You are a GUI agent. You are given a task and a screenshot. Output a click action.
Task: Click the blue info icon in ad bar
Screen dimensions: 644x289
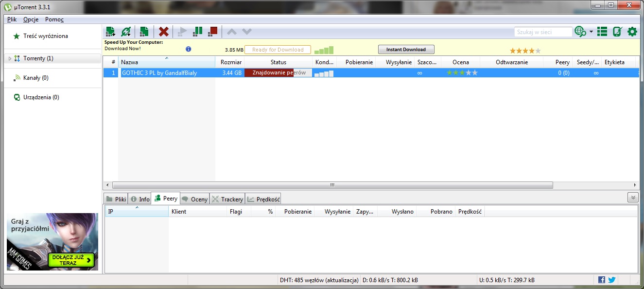coord(189,49)
